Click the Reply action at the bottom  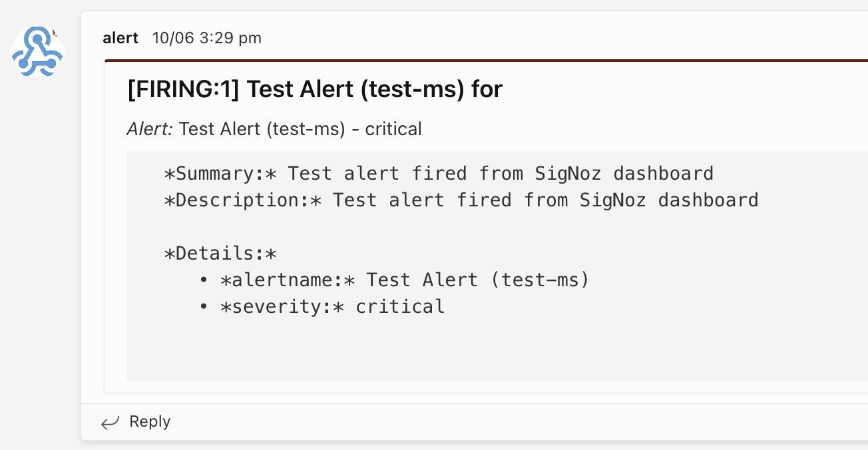[x=149, y=421]
